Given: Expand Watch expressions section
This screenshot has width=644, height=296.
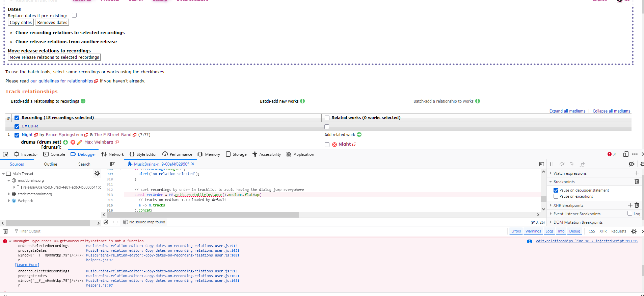Looking at the screenshot, I should (x=551, y=173).
